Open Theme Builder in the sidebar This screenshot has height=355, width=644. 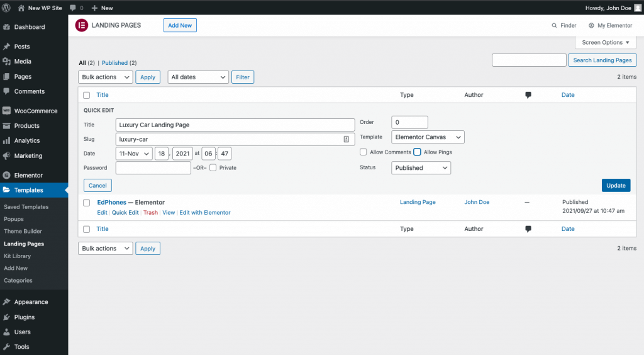[x=23, y=232]
